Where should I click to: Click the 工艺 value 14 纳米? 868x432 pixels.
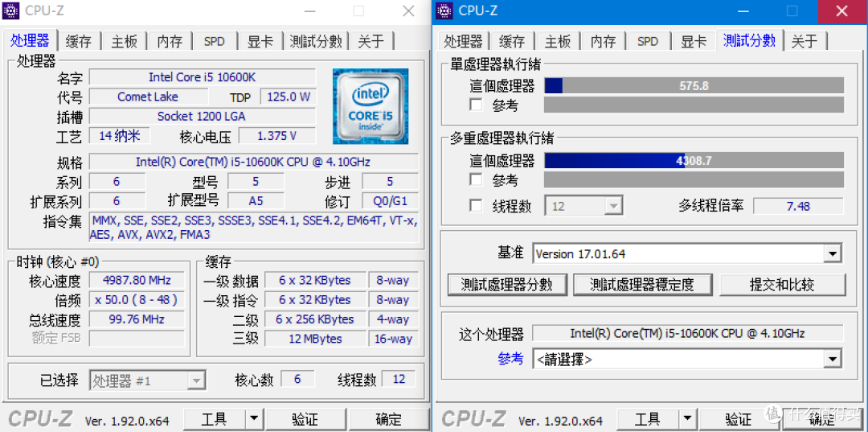point(120,136)
